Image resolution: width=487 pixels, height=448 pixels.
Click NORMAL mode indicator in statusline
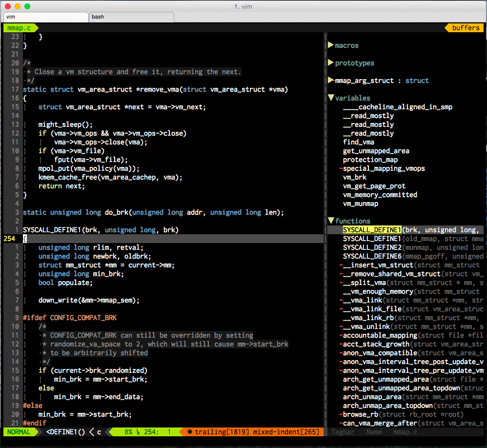click(x=19, y=432)
